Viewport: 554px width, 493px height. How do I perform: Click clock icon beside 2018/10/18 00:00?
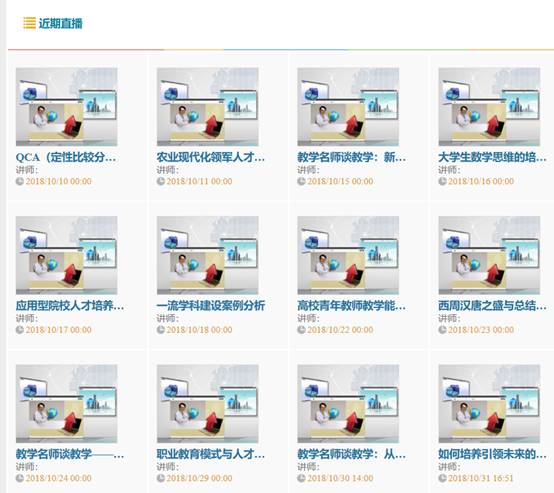(161, 330)
